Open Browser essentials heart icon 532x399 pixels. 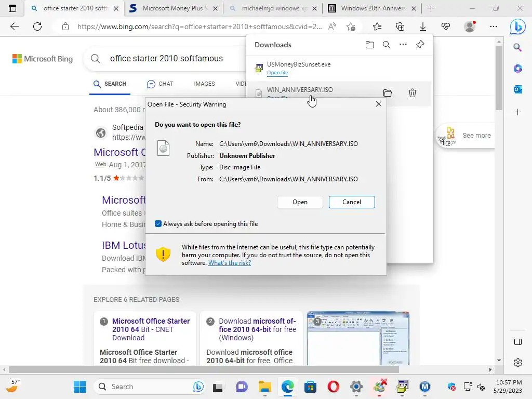446,26
